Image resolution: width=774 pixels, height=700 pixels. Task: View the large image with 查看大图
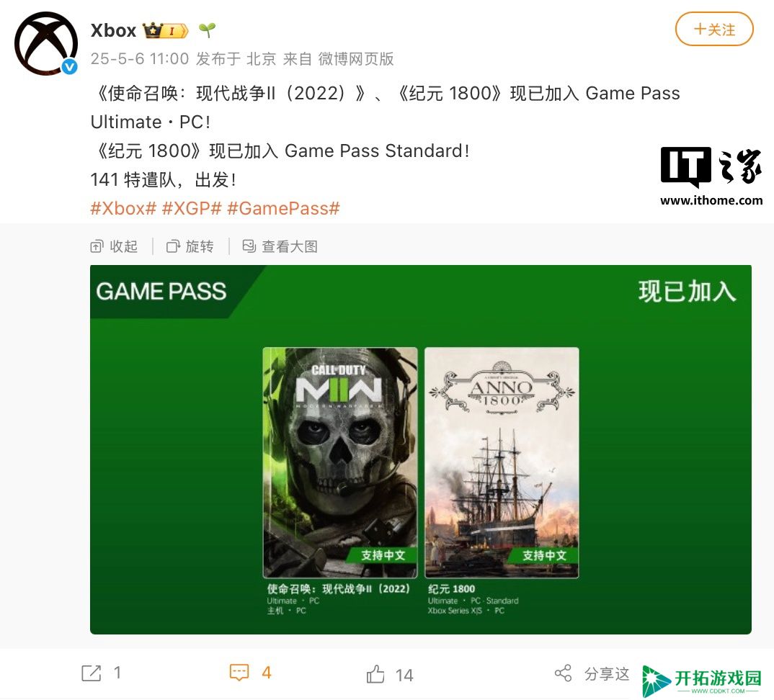point(280,246)
